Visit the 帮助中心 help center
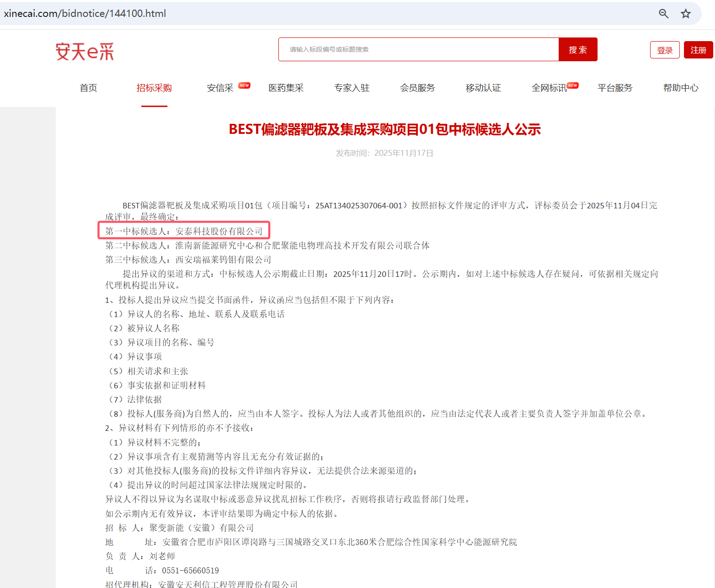 681,88
